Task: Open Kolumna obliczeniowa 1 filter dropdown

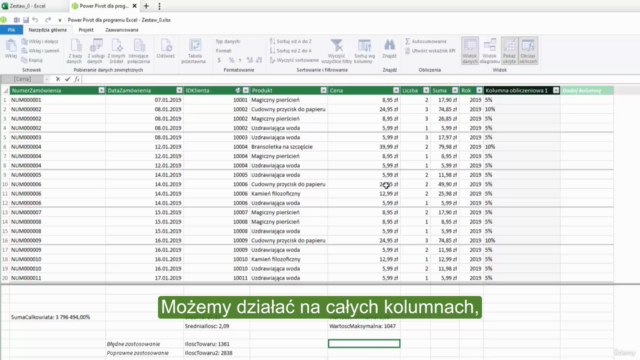Action: [x=556, y=90]
